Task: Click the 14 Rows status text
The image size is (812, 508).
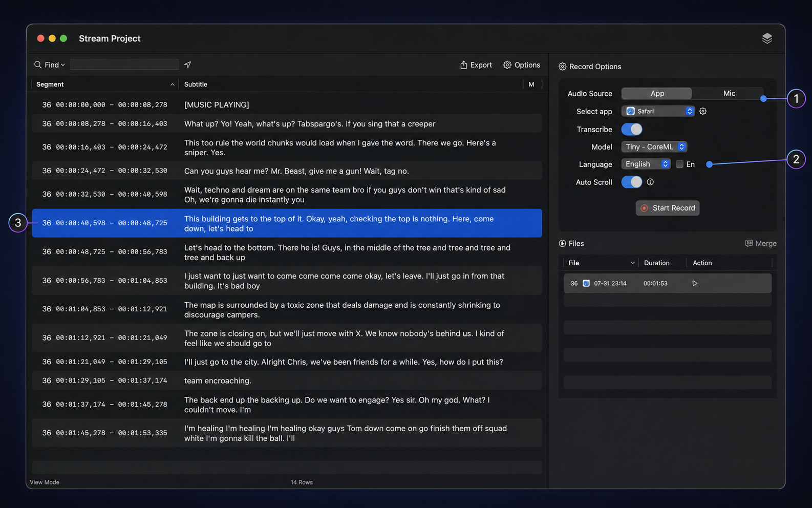Action: [302, 482]
